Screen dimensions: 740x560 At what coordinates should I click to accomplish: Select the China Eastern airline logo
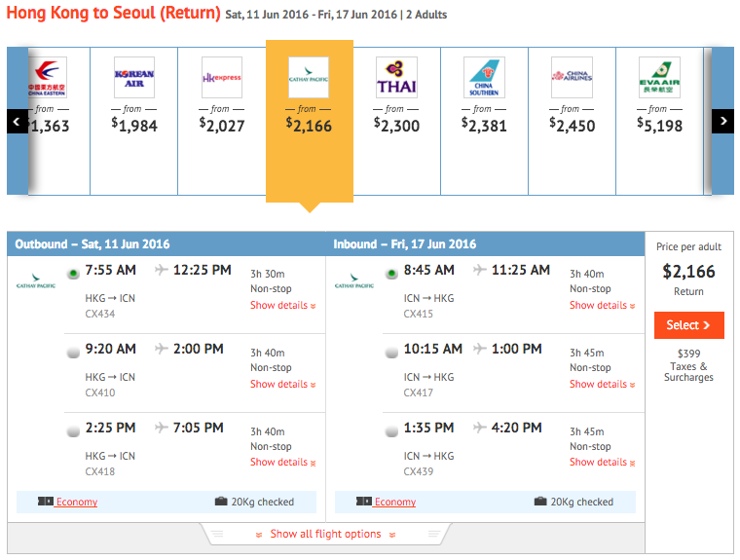(47, 78)
